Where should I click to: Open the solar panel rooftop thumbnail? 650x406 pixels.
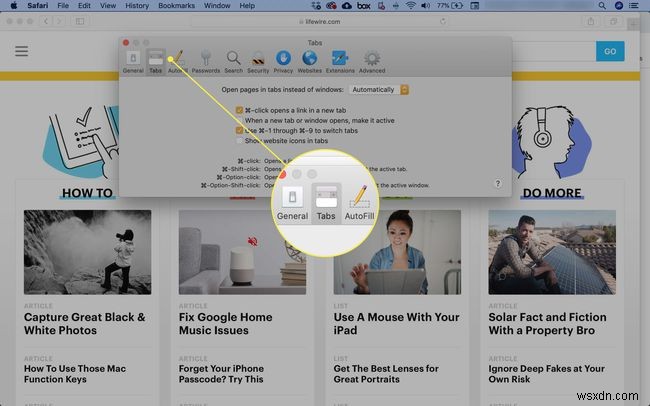552,252
